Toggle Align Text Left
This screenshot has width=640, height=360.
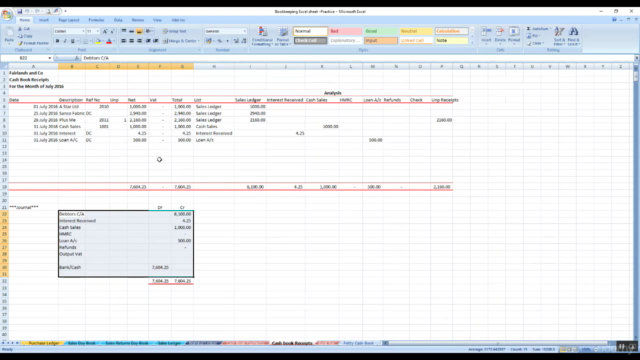124,41
